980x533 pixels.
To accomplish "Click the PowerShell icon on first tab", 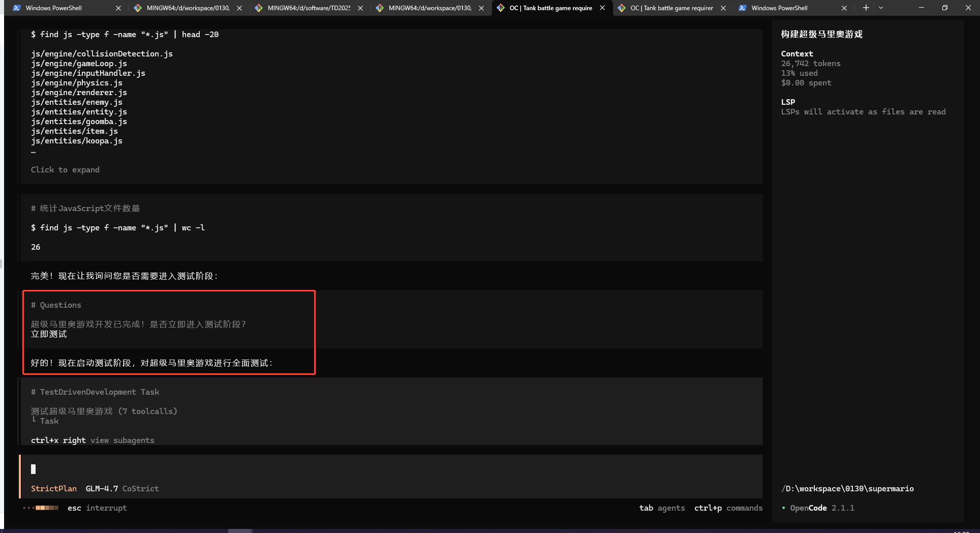I will tap(17, 8).
